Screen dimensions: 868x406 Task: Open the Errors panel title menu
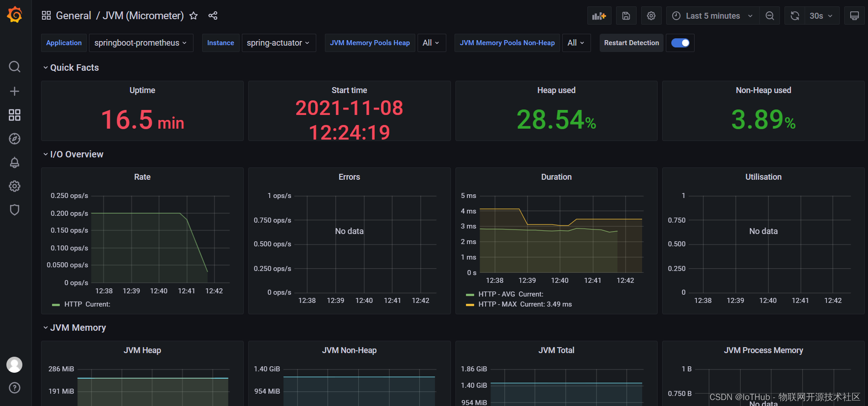point(349,177)
